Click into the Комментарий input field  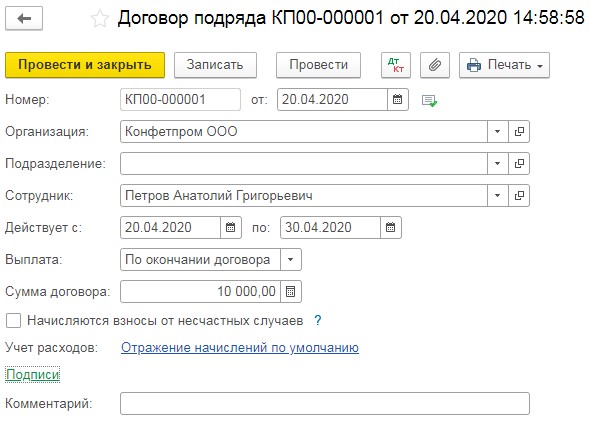click(325, 404)
